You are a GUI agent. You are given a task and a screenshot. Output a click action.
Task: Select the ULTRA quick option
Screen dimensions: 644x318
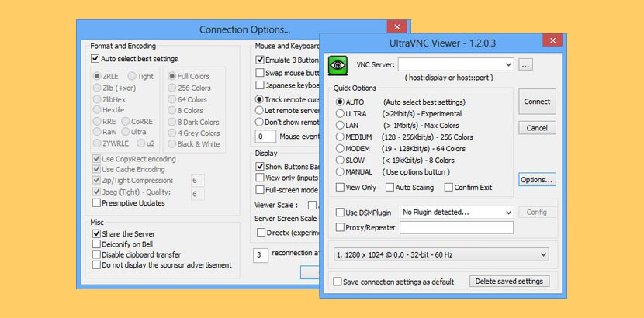pos(340,114)
